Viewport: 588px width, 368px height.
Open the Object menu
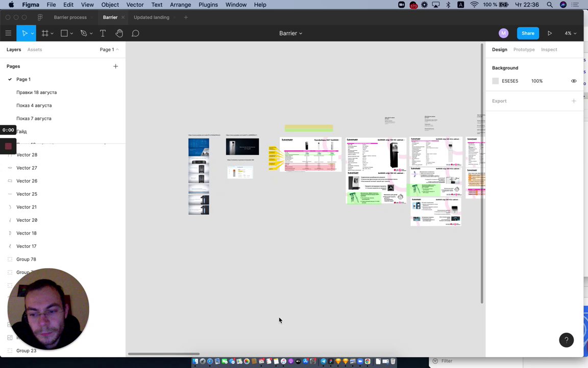coord(110,5)
